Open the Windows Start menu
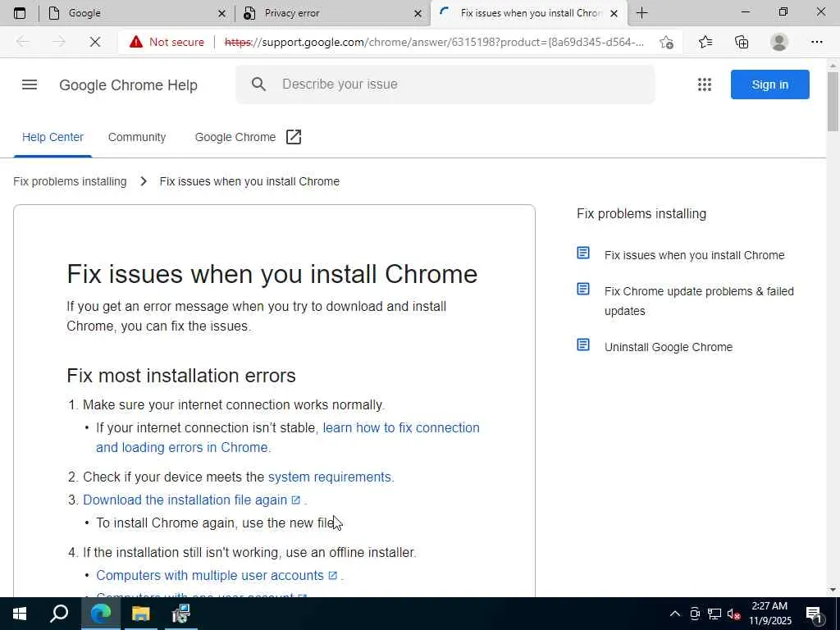Image resolution: width=840 pixels, height=630 pixels. [20, 614]
